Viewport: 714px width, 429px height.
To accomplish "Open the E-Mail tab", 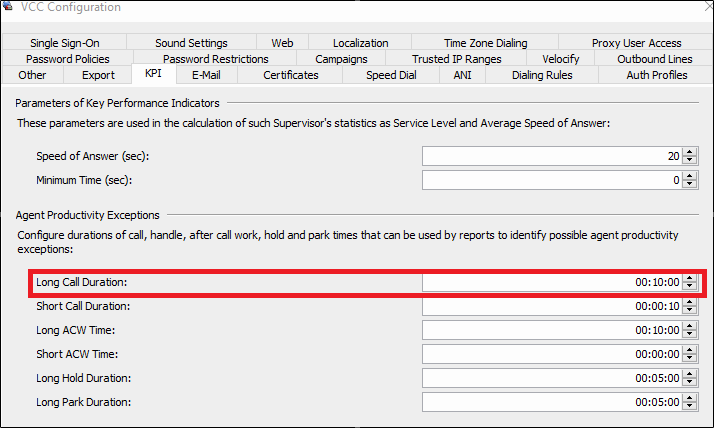I will (206, 75).
